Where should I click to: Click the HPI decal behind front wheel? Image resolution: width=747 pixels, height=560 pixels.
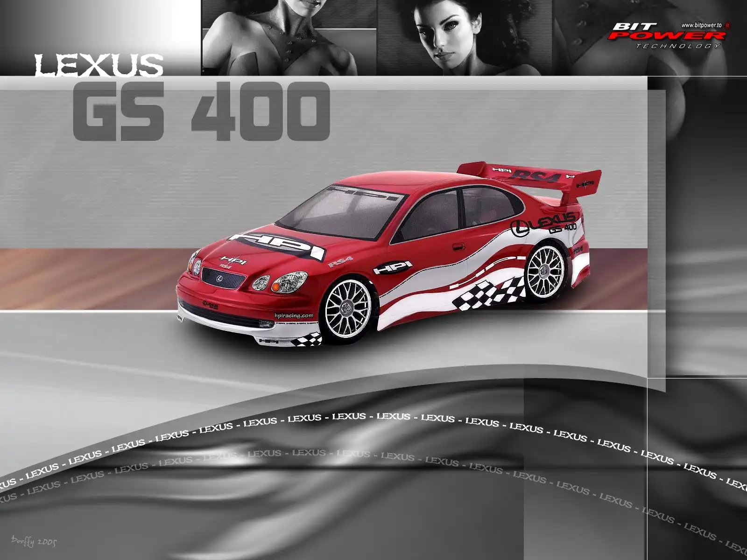(x=392, y=268)
